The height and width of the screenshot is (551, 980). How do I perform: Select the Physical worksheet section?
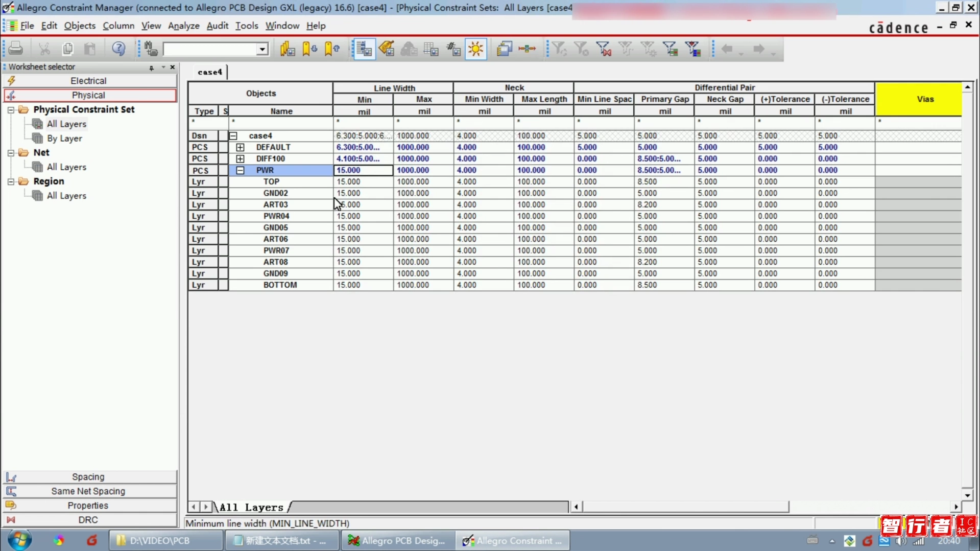(90, 95)
